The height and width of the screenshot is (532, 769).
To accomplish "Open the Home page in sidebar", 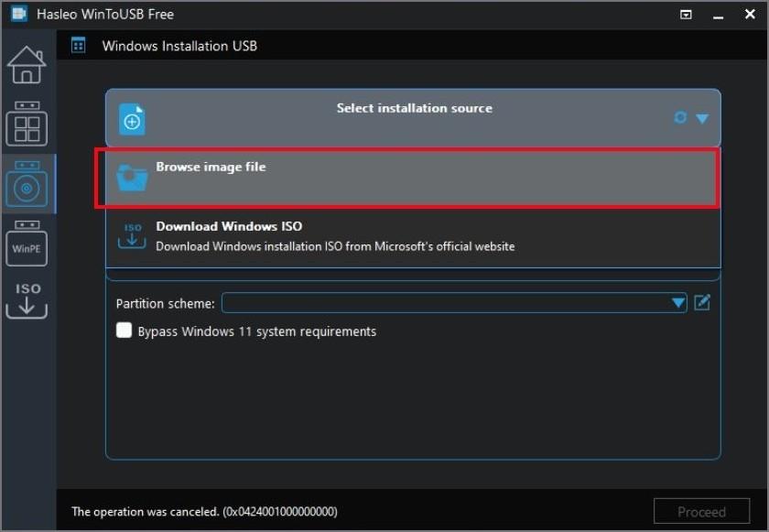I will (x=27, y=65).
